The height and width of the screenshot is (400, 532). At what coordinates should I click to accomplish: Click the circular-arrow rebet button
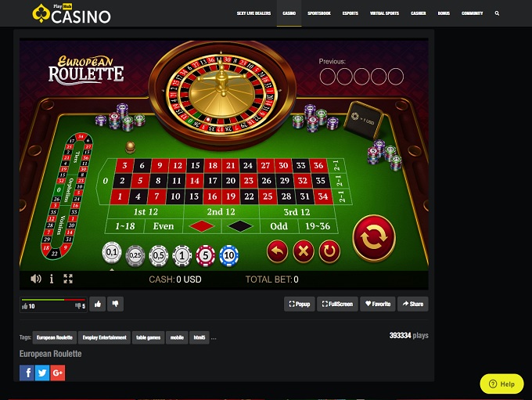click(x=329, y=251)
